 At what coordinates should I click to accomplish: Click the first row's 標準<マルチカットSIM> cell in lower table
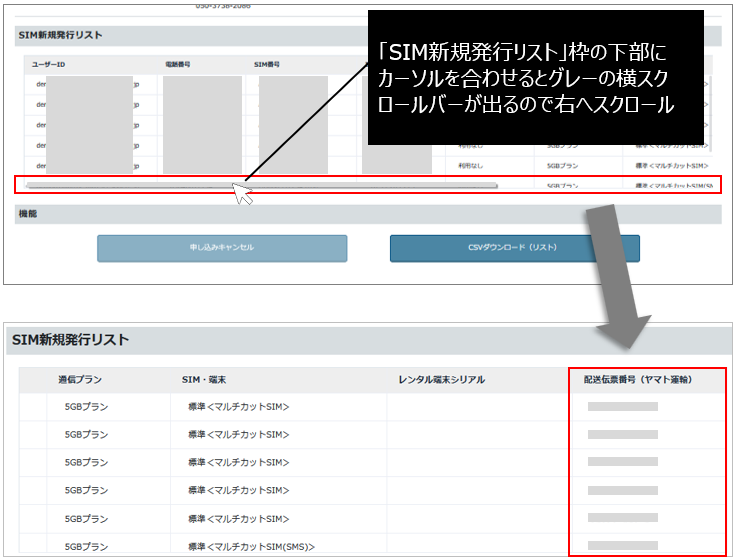pos(231,407)
